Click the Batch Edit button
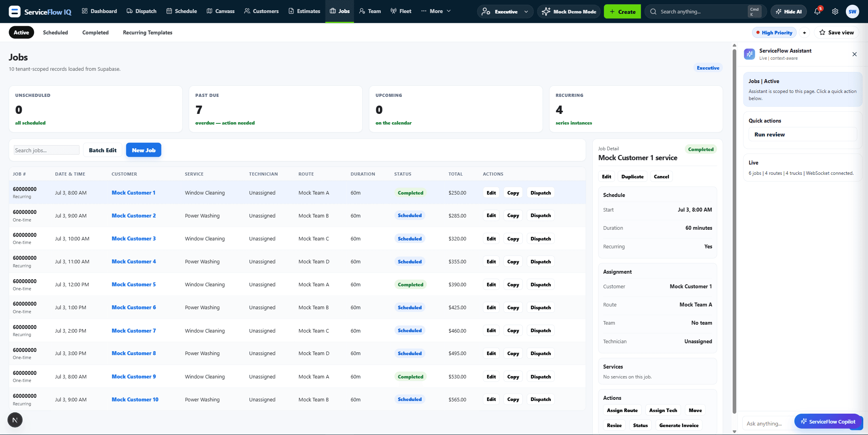 [x=103, y=150]
